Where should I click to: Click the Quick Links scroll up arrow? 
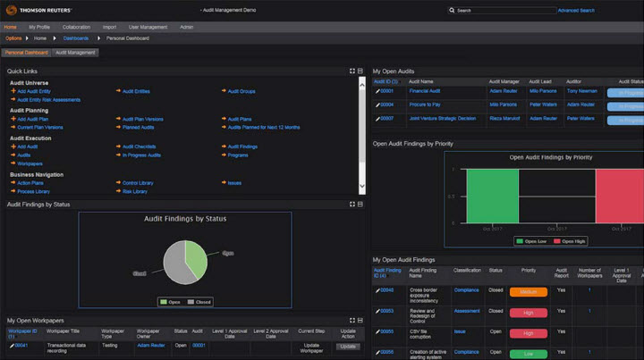tap(362, 85)
